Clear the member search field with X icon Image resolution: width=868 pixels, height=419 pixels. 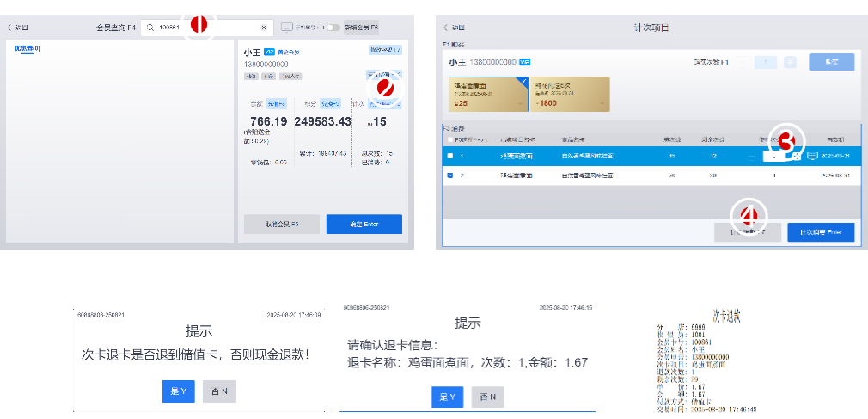(264, 28)
